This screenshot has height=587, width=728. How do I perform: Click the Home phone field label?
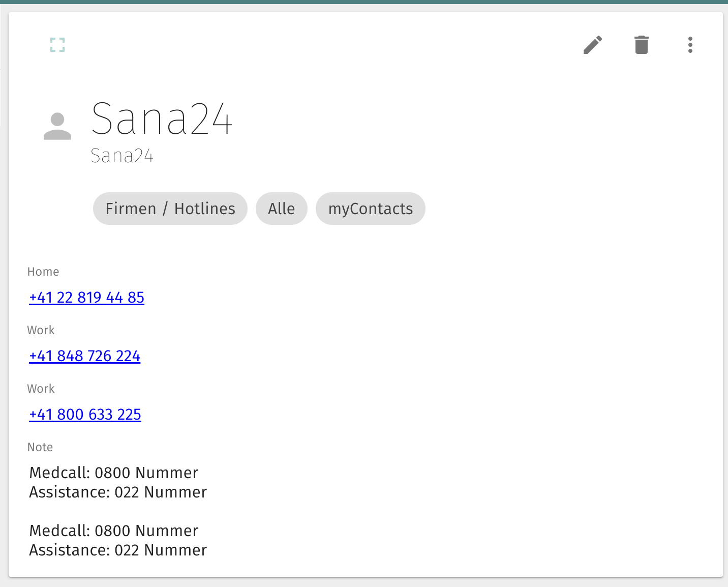[x=43, y=272]
